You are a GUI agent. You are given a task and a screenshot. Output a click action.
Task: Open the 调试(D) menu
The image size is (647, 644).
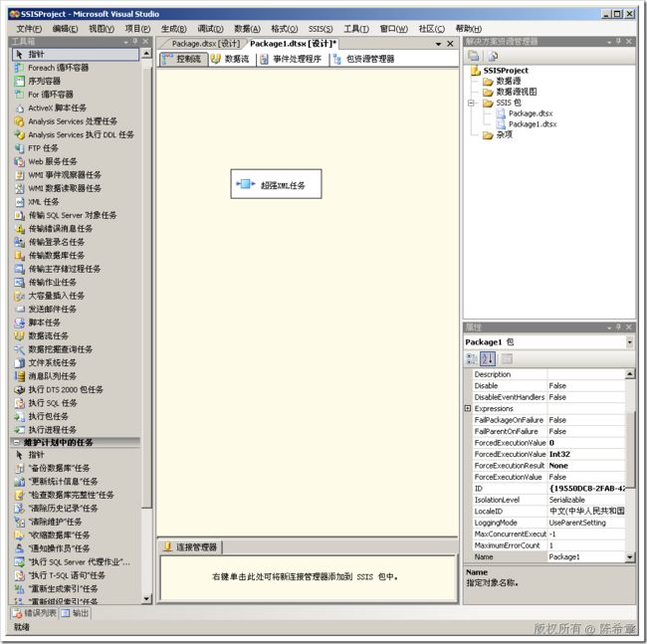pyautogui.click(x=210, y=29)
